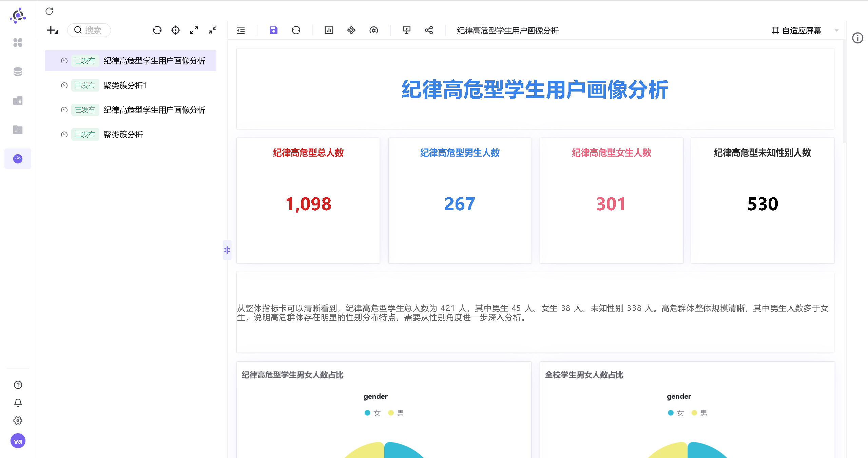Click the search field in the dashboard list
Viewport: 868px width, 458px height.
pyautogui.click(x=89, y=30)
